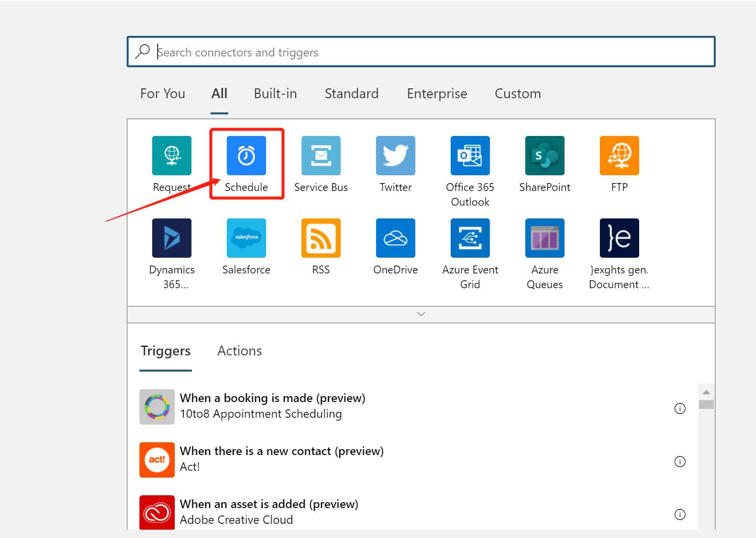Focus the Search connectors and triggers field
This screenshot has width=756, height=538.
pyautogui.click(x=421, y=52)
